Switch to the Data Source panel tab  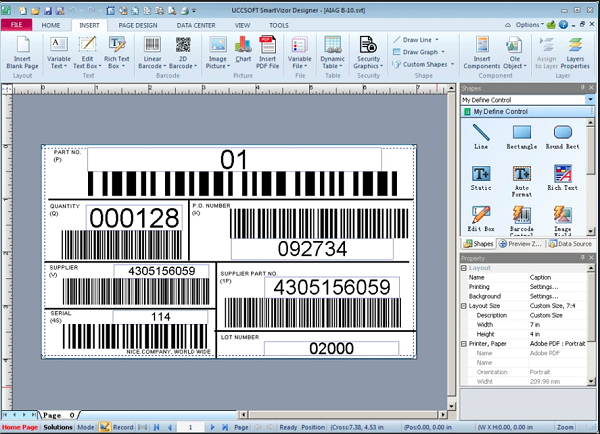point(570,244)
